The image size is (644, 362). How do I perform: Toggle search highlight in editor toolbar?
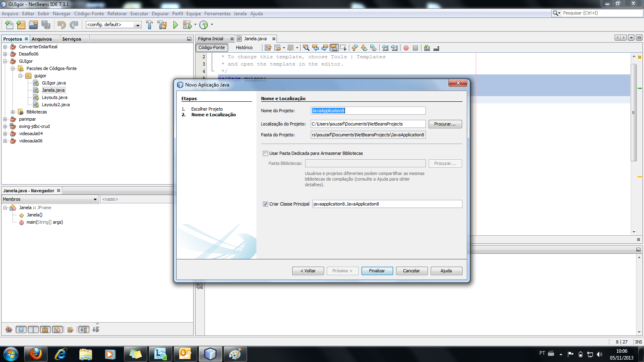click(334, 48)
